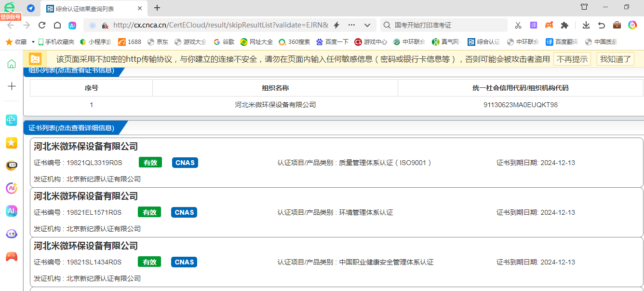Click the sidebar plus add icon
This screenshot has width=644, height=291.
[12, 86]
